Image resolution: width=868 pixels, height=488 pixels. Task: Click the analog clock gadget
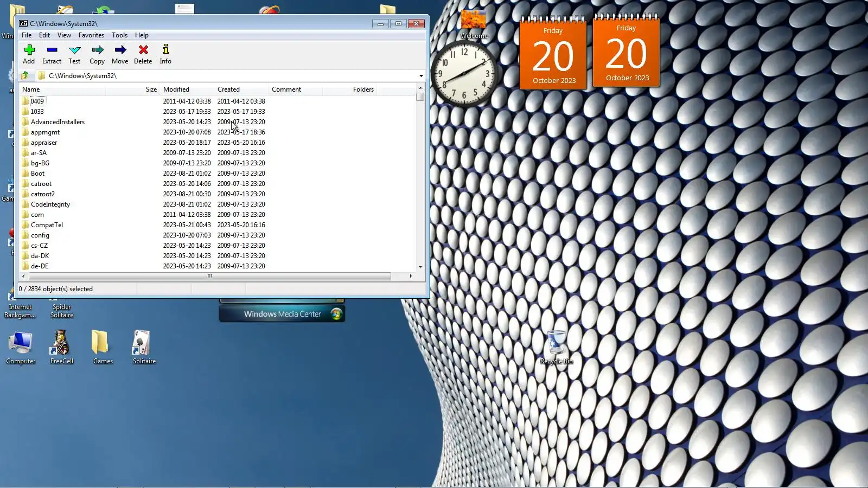[x=464, y=74]
